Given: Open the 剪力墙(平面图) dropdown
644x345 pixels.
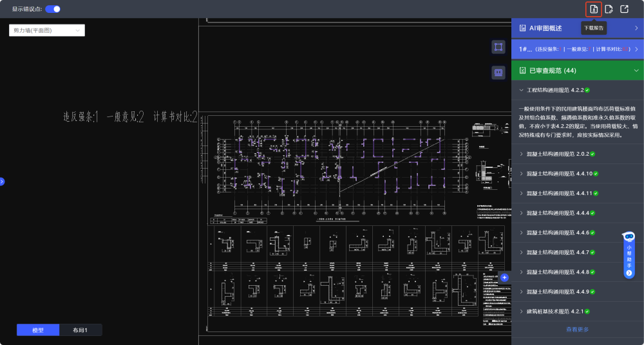Looking at the screenshot, I should (x=47, y=30).
